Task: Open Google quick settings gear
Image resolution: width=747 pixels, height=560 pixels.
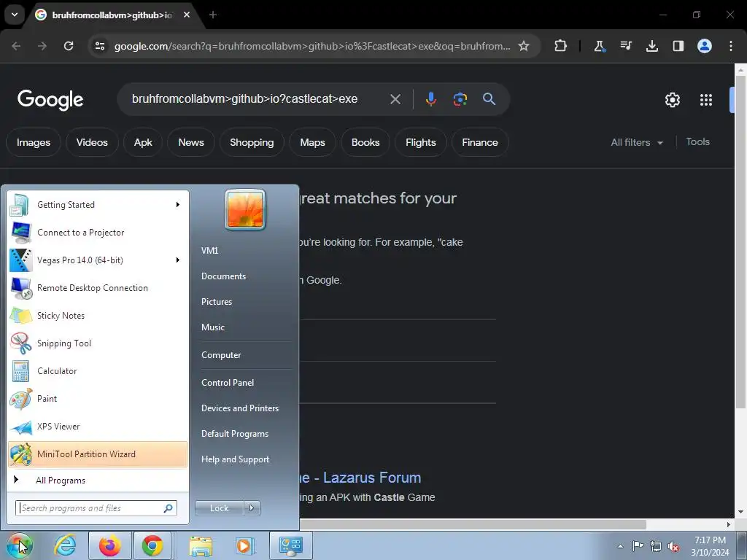Action: click(672, 99)
